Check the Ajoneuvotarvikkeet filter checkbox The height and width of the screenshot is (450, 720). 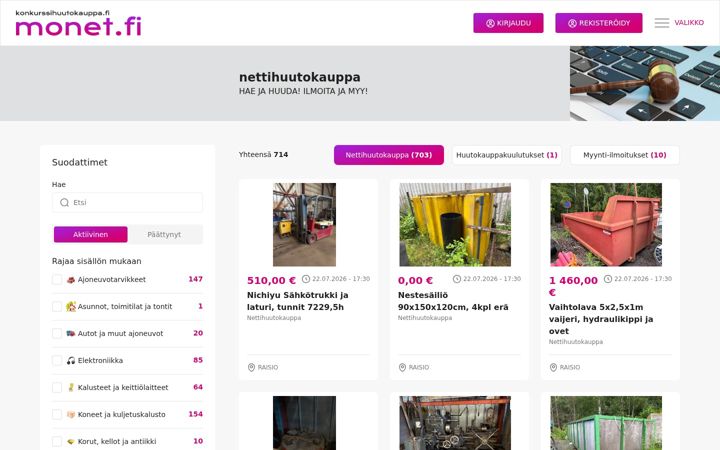point(57,280)
